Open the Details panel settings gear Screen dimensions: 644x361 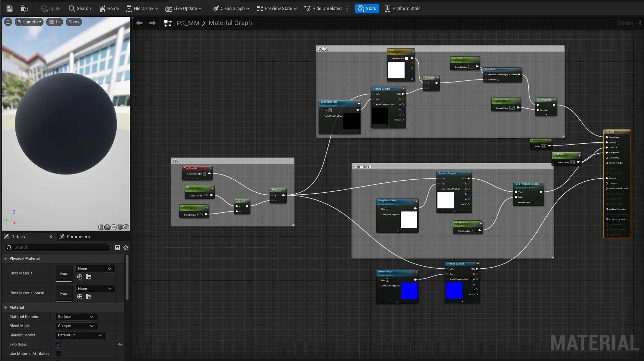(126, 247)
